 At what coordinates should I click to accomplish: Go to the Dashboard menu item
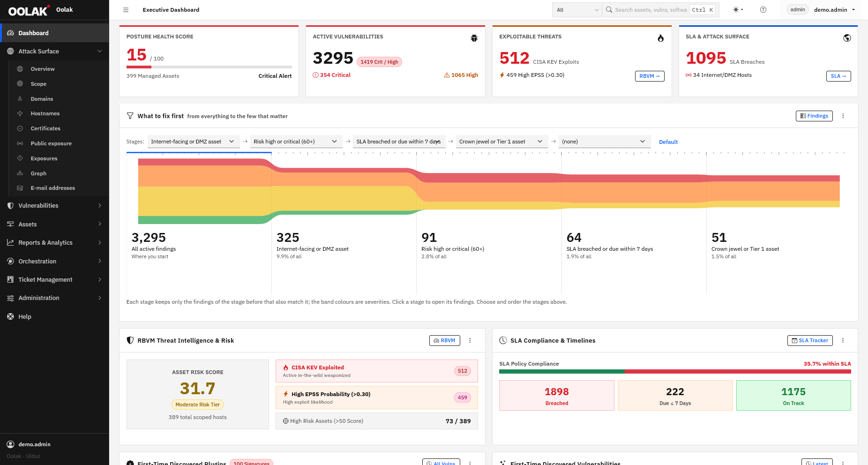pyautogui.click(x=54, y=33)
